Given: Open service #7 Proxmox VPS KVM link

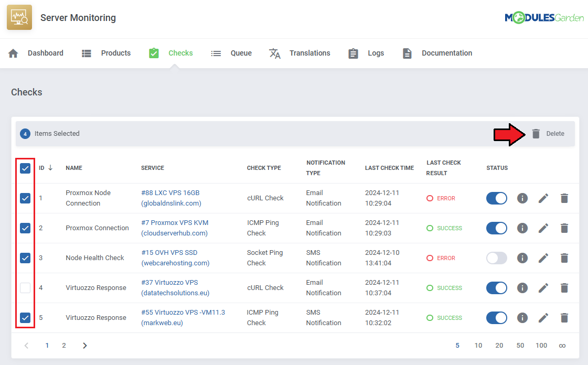Looking at the screenshot, I should tap(175, 228).
